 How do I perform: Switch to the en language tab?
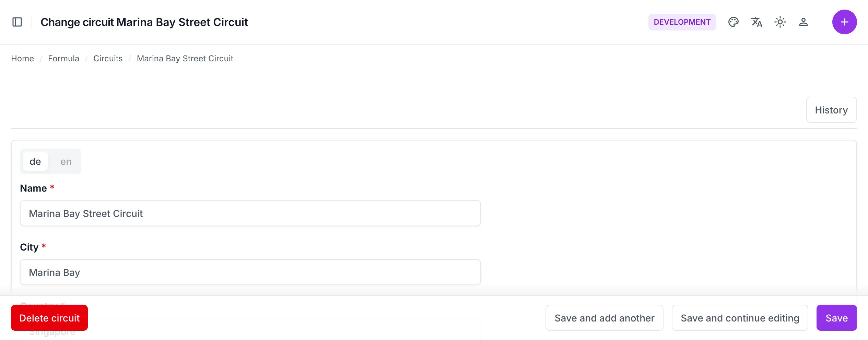66,161
